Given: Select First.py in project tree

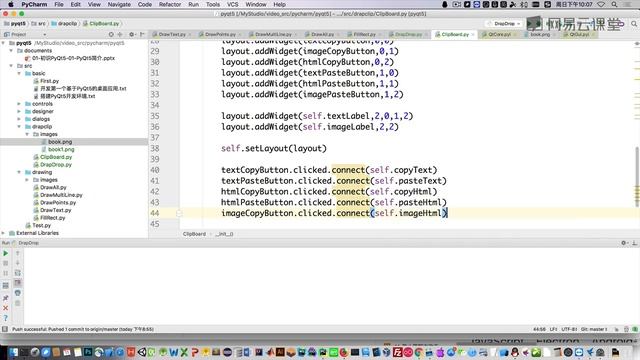Looking at the screenshot, I should [49, 81].
